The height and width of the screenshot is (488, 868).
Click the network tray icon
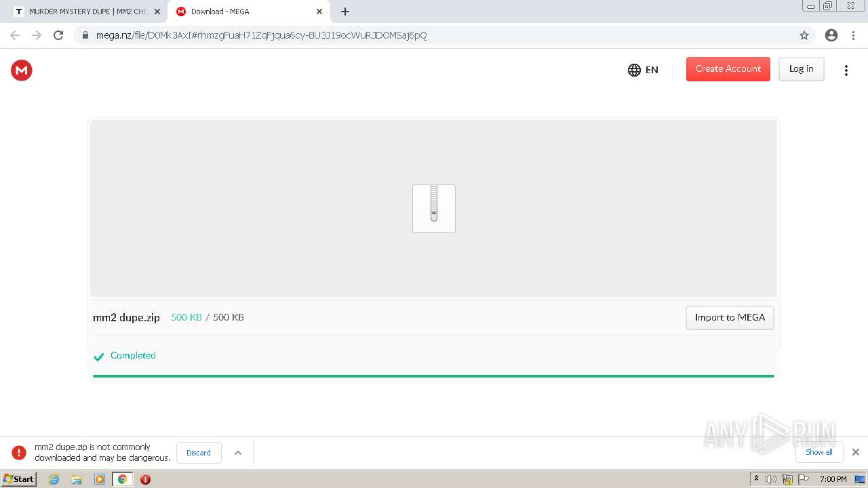point(787,479)
